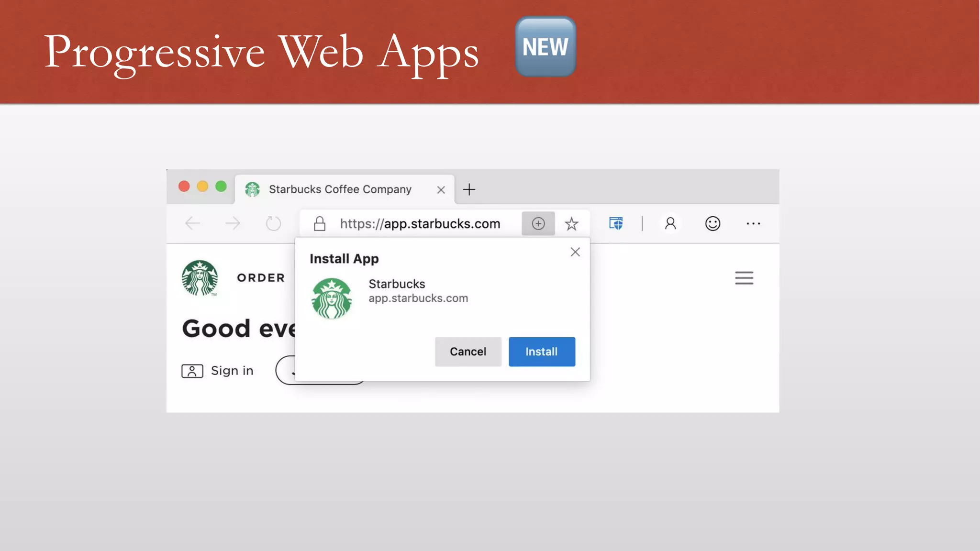Click the NEW badge in the slide header
This screenshot has height=551, width=980.
click(x=546, y=47)
